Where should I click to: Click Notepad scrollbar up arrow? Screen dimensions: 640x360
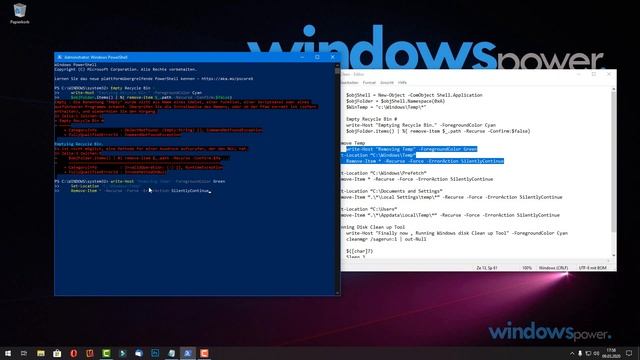click(x=613, y=89)
